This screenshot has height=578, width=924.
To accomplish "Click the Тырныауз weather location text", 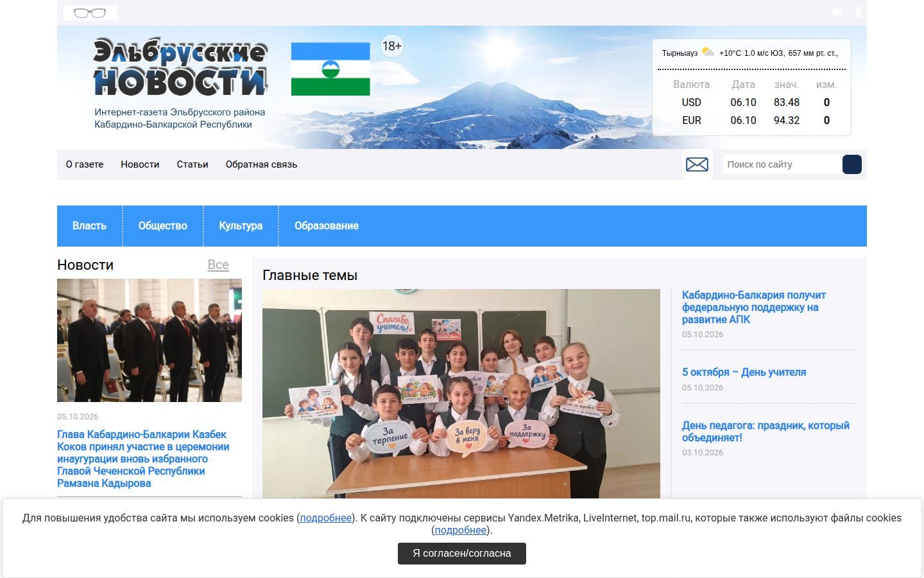I will click(680, 53).
